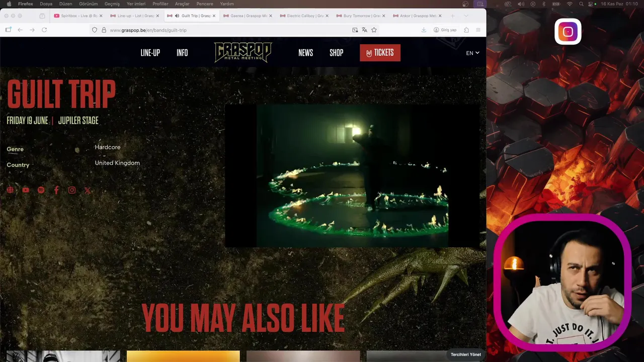The width and height of the screenshot is (644, 362).
Task: Click the Tercihleri Yönet cookie button
Action: (x=466, y=354)
